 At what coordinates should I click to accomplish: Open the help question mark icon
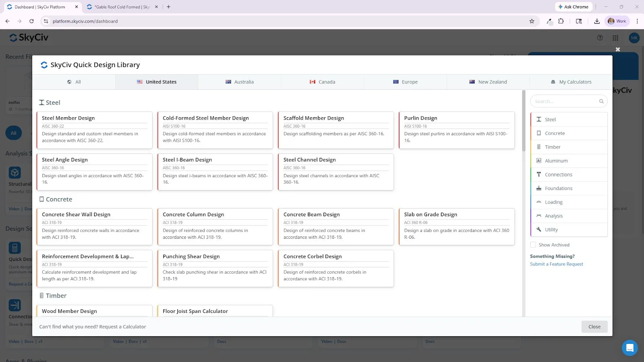(x=600, y=38)
